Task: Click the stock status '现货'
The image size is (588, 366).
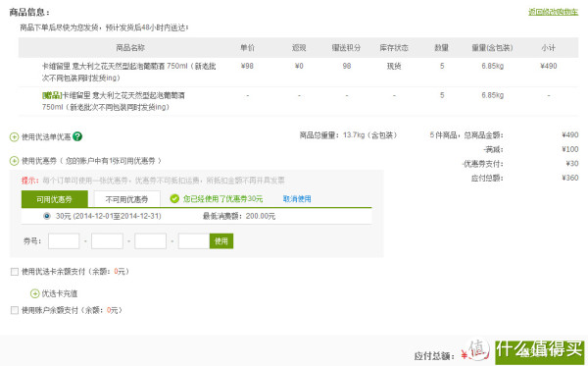Action: [x=394, y=66]
